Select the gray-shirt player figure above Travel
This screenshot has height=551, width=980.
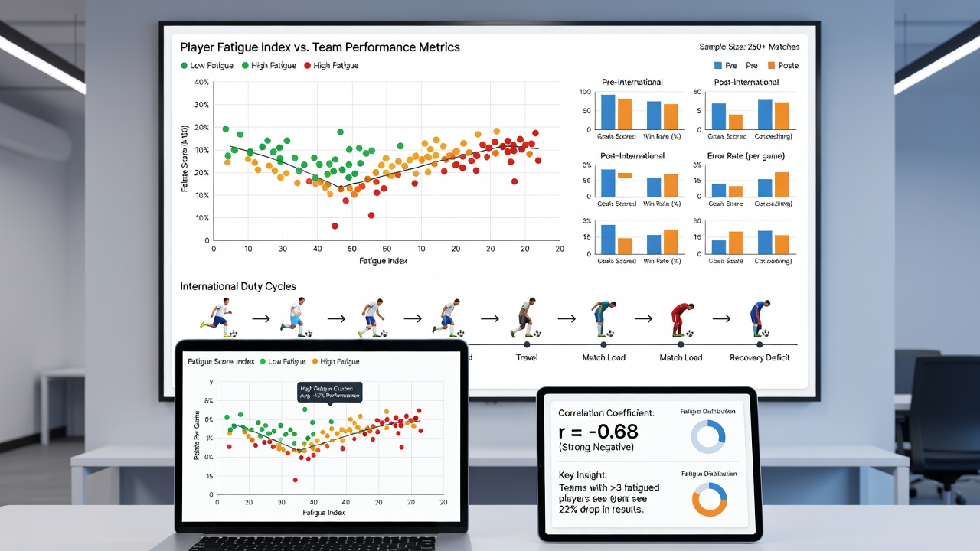524,318
